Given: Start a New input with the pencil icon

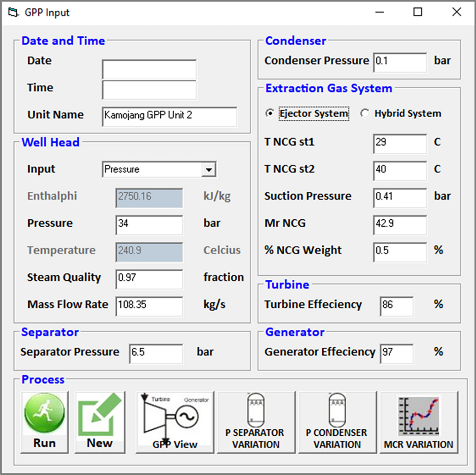Looking at the screenshot, I should coord(100,422).
